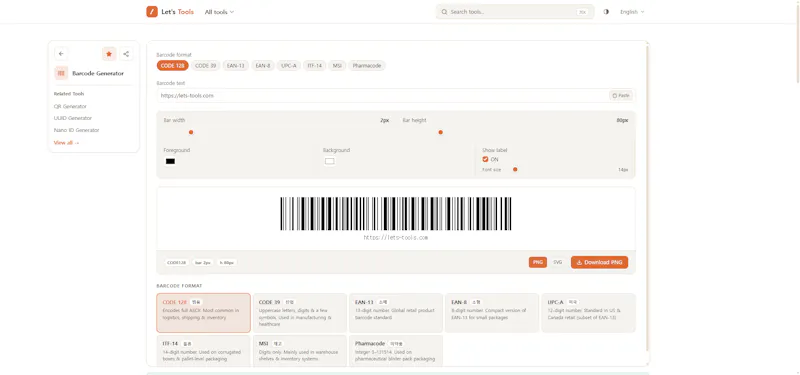Viewport: 800px width, 375px height.
Task: Choose the Pharmacode description card
Action: (x=395, y=351)
